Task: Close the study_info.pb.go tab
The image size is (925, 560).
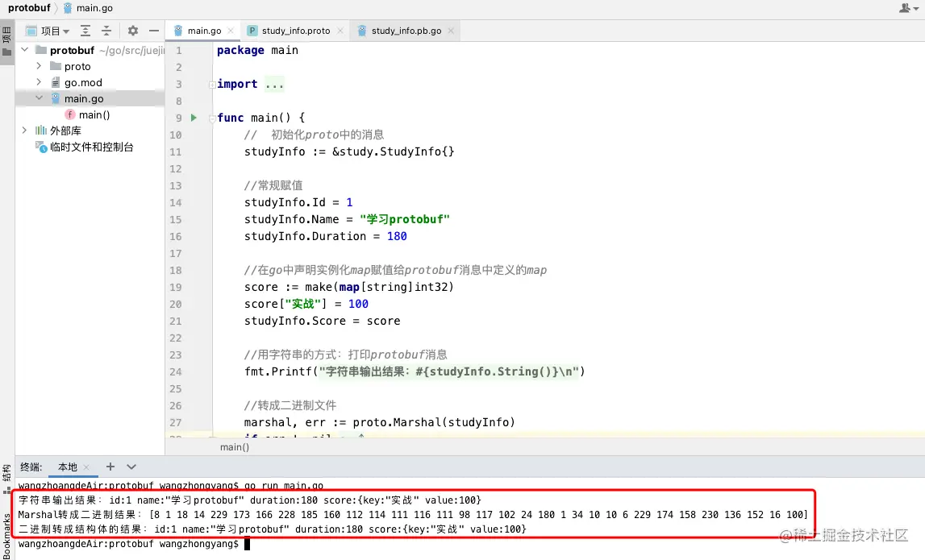Action: pyautogui.click(x=451, y=31)
